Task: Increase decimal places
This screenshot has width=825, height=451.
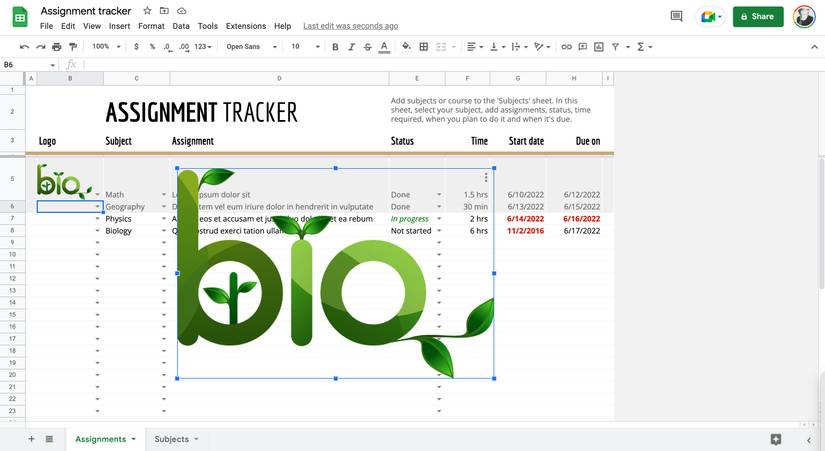Action: click(x=184, y=47)
